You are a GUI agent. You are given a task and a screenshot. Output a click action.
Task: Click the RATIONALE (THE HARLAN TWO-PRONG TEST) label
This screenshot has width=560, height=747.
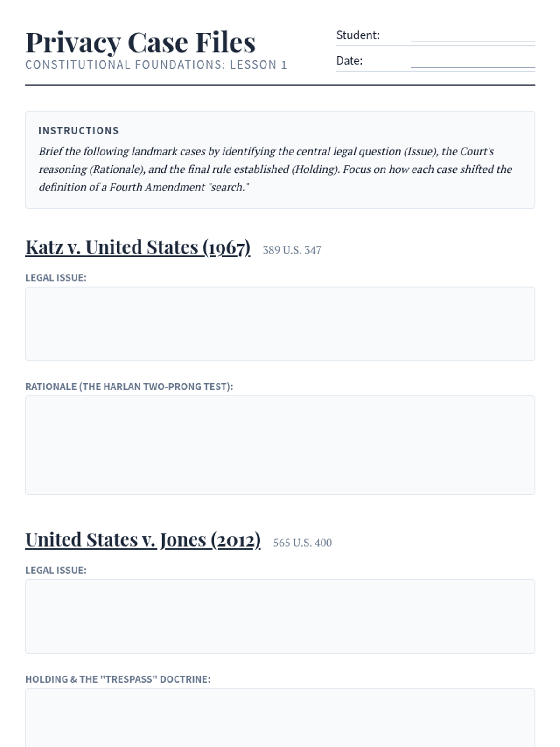pos(129,387)
